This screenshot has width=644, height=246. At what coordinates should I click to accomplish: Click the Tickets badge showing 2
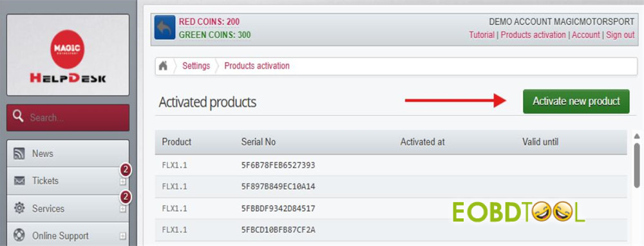click(x=126, y=169)
